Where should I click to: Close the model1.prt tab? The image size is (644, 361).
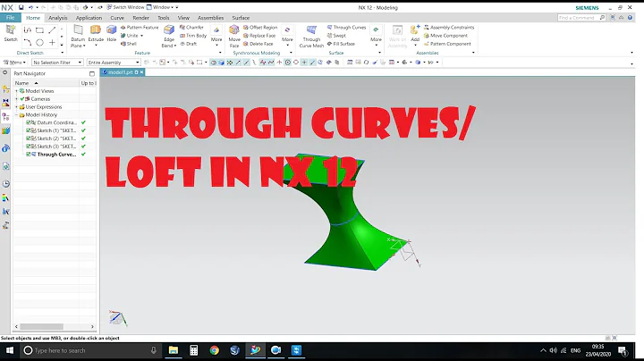tap(141, 72)
